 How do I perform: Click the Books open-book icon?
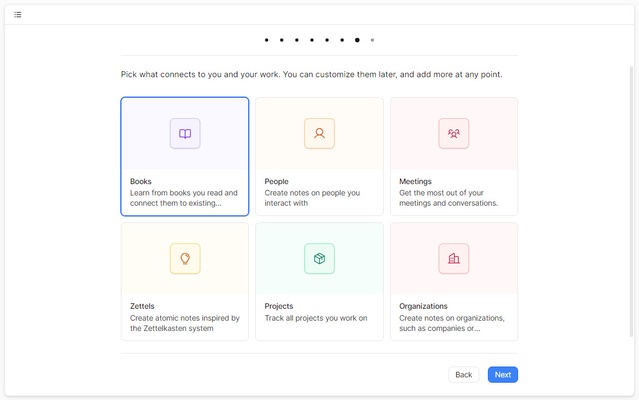[x=185, y=133]
